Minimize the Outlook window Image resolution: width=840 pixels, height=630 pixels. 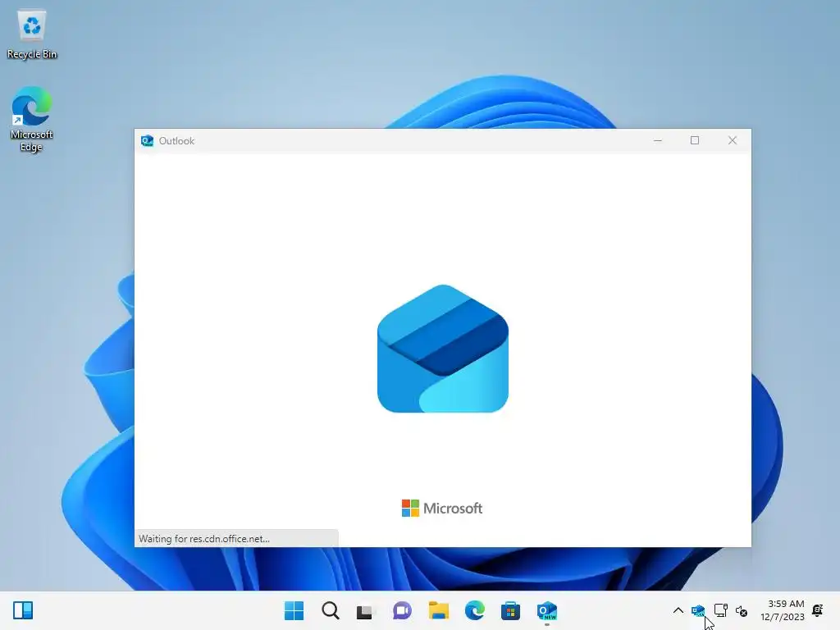click(x=658, y=140)
